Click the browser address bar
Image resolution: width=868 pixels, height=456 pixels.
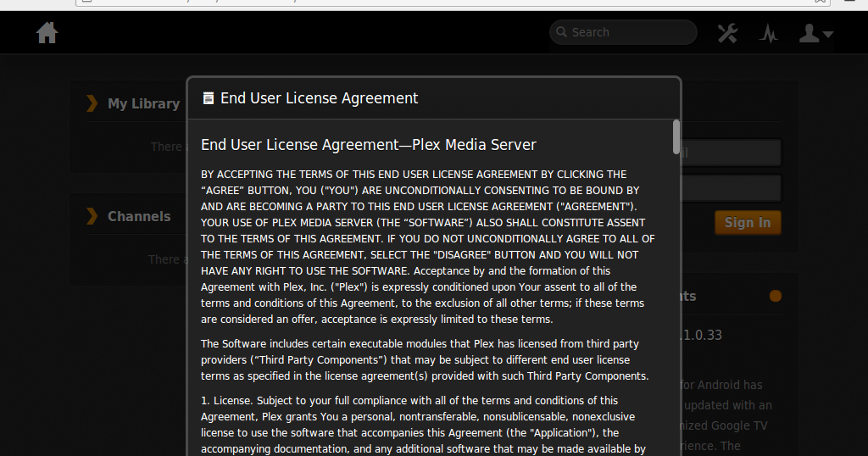coord(453,3)
